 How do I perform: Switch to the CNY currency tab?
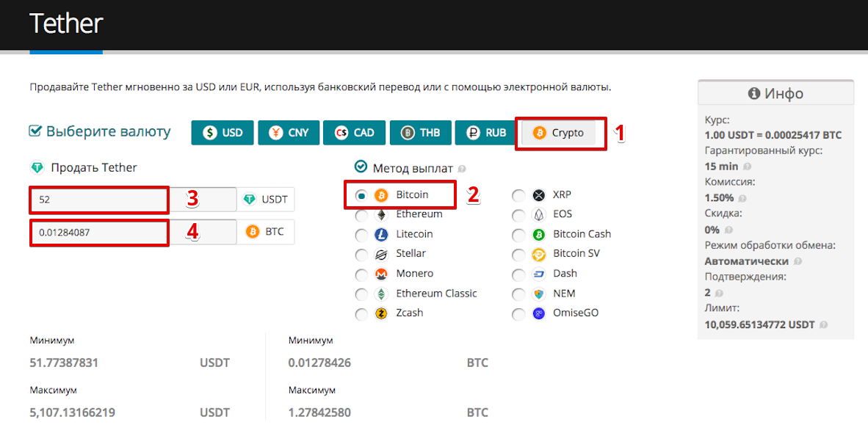[289, 133]
